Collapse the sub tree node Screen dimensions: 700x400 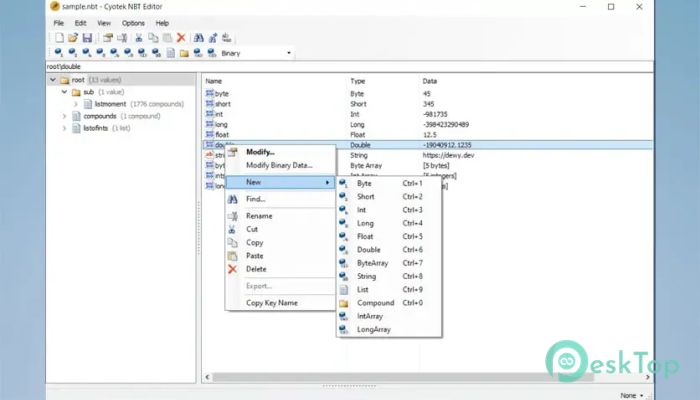[x=64, y=92]
